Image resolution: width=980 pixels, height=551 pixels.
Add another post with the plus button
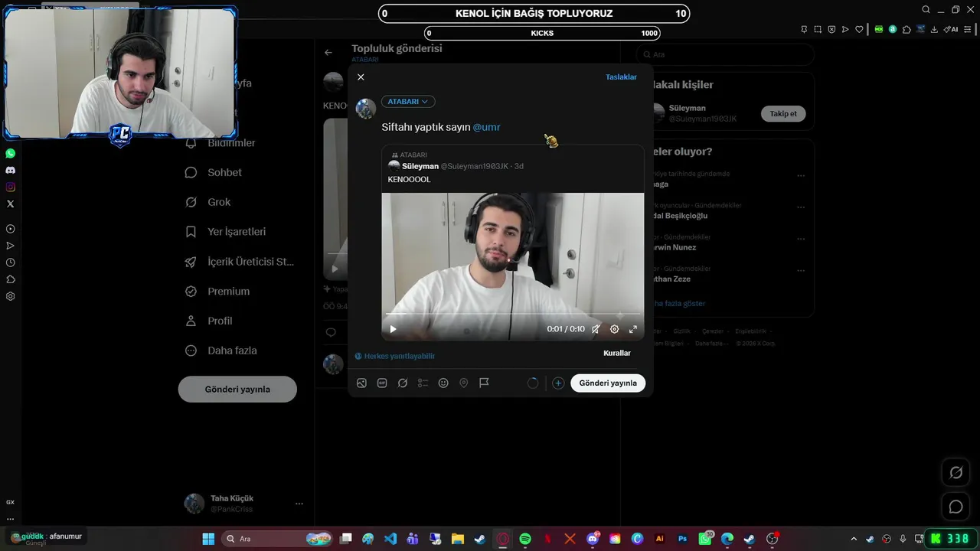[558, 383]
